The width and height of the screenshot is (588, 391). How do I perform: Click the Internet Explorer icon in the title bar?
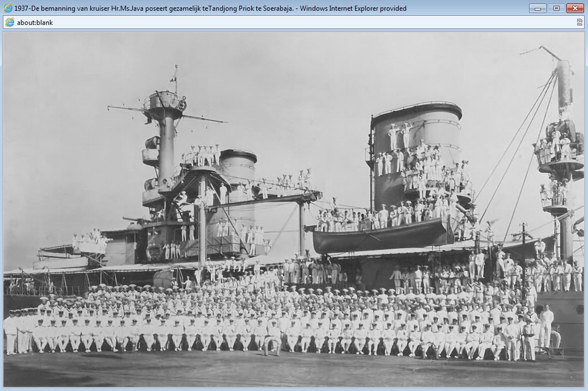8,8
